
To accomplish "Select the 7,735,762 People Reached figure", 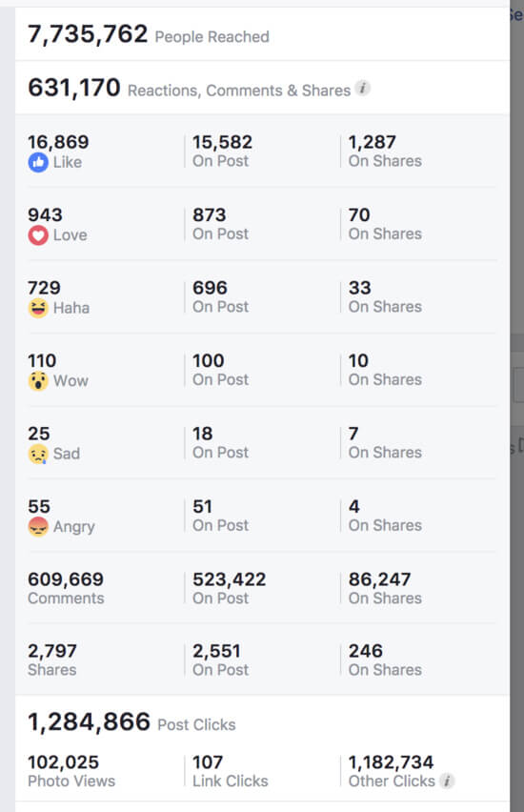I will click(x=148, y=34).
